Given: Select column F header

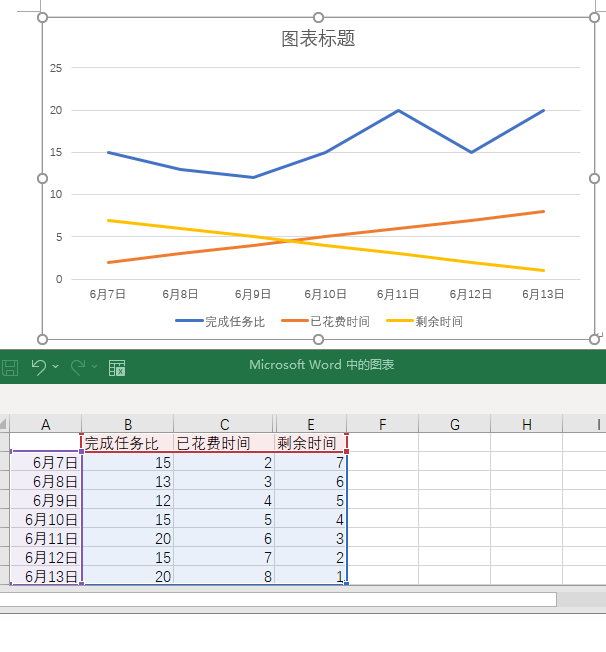Looking at the screenshot, I should (383, 424).
